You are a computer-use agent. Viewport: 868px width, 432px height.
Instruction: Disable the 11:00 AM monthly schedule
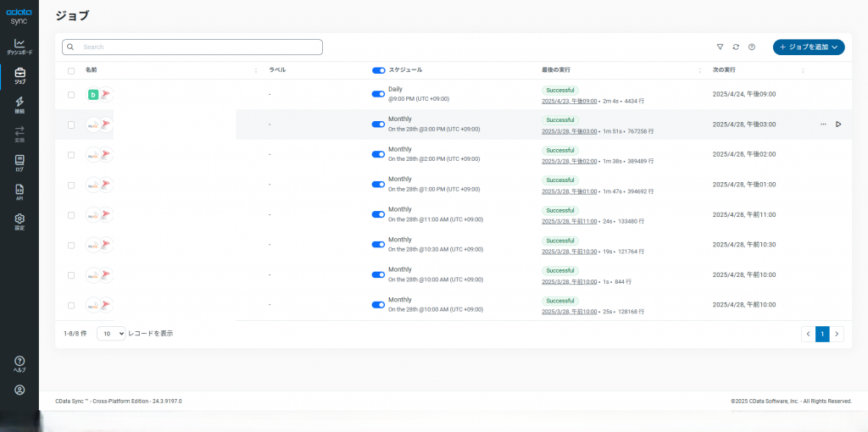click(x=378, y=214)
